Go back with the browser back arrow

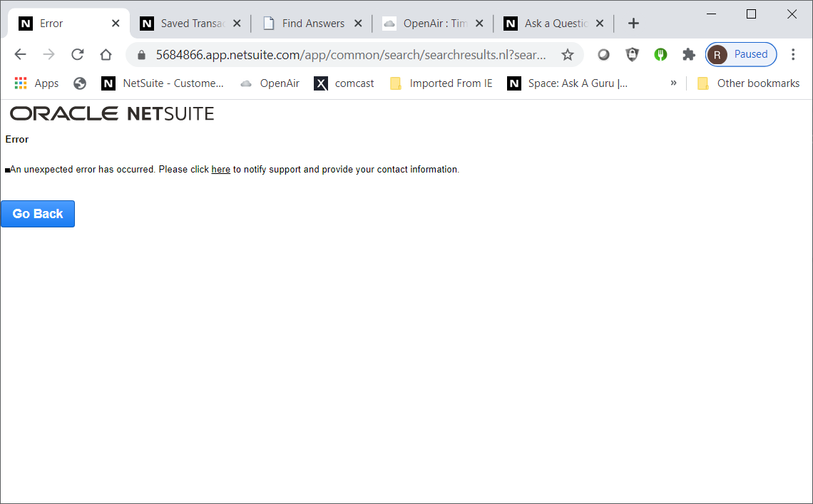click(x=20, y=54)
